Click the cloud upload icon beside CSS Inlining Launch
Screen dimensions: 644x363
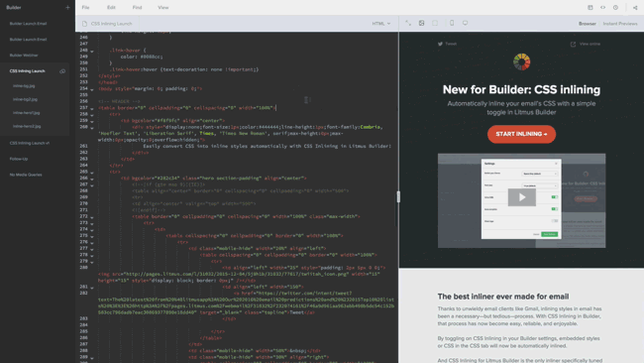click(x=62, y=71)
